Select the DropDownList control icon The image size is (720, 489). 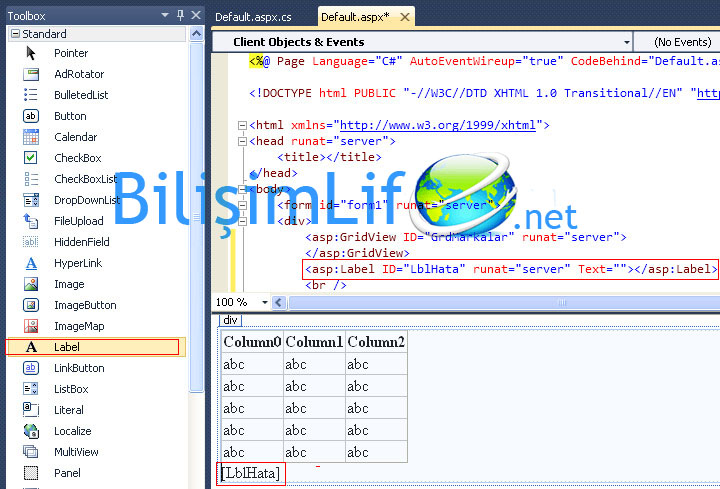[31, 200]
